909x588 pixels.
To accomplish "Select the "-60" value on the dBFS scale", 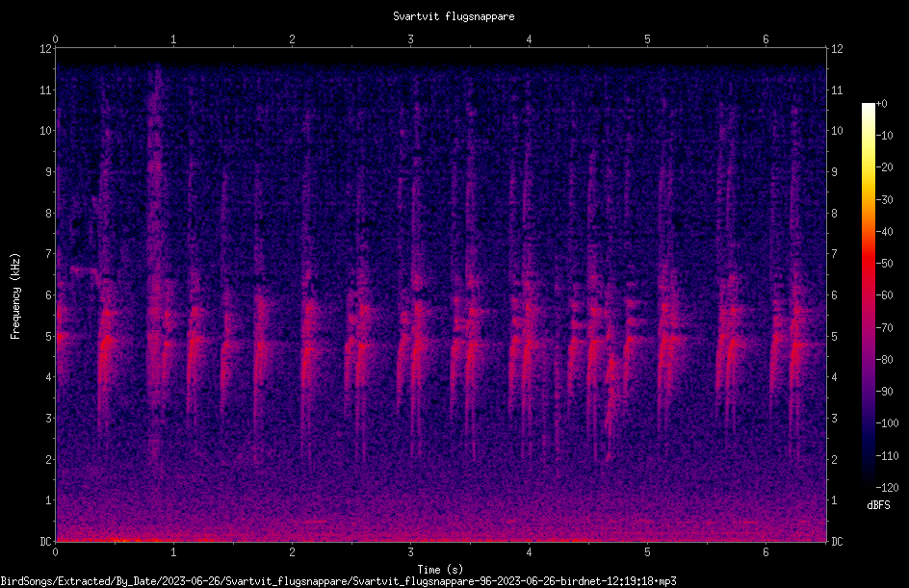I will (885, 295).
